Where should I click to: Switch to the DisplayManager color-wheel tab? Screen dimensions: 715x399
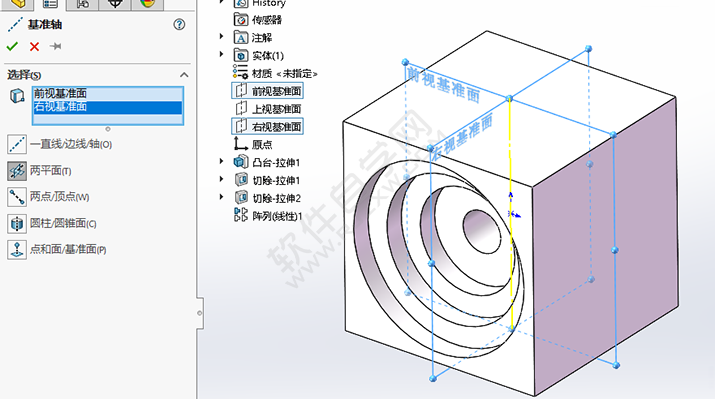(147, 4)
